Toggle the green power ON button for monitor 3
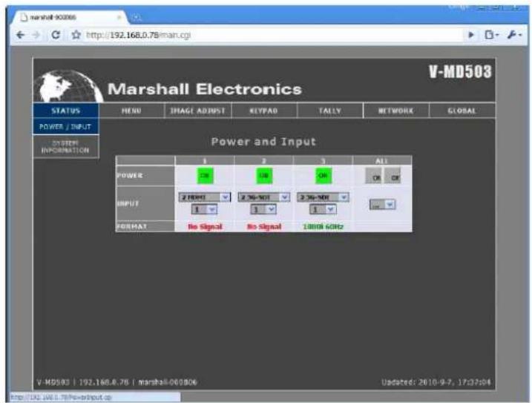This screenshot has height=403, width=532. [x=323, y=176]
